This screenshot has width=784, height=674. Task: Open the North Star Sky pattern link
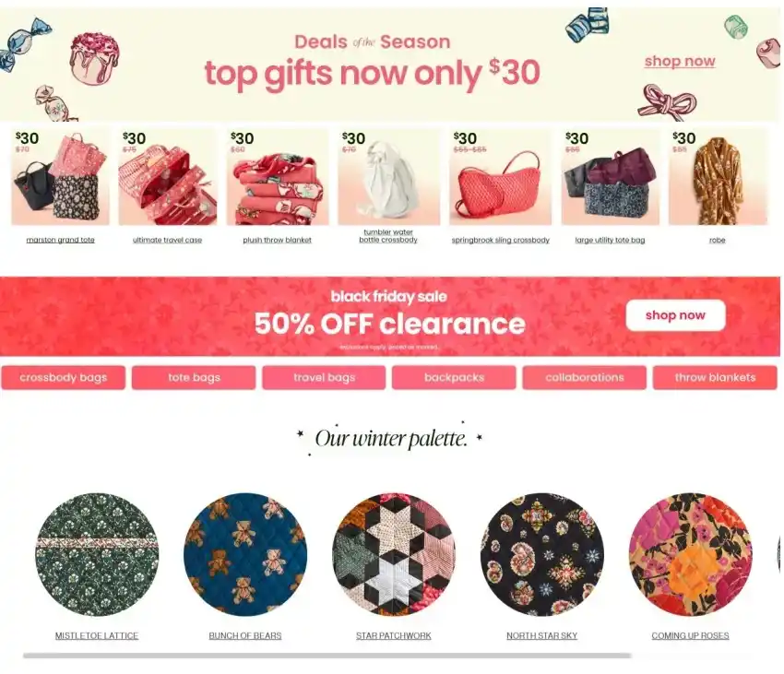coord(542,635)
